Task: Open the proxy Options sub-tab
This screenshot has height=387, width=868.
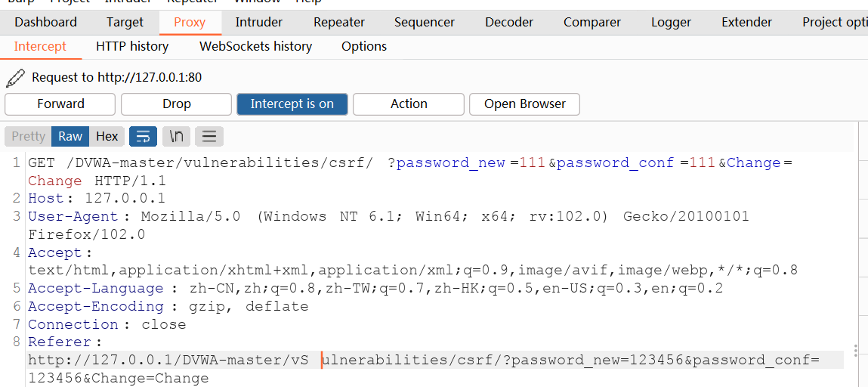Action: click(364, 47)
